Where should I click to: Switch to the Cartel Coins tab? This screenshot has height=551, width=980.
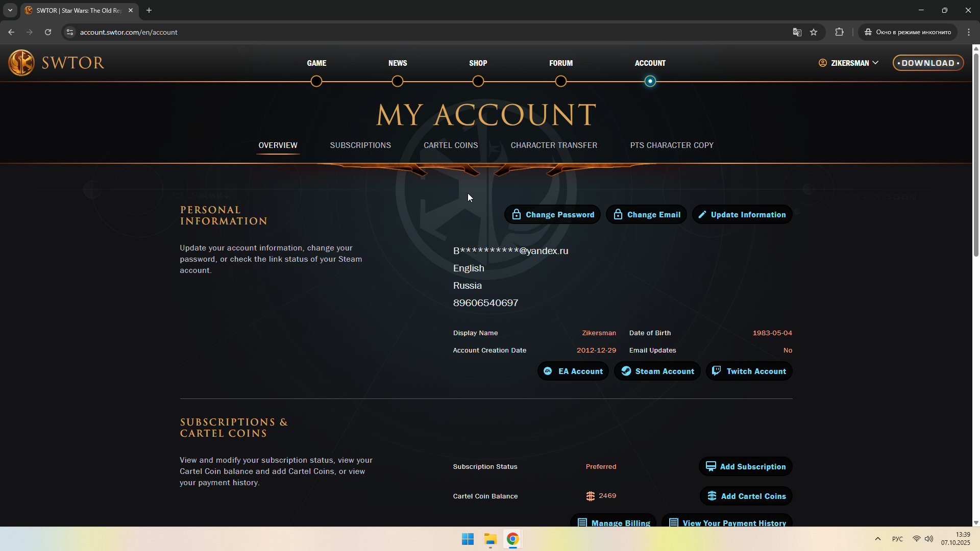click(451, 145)
